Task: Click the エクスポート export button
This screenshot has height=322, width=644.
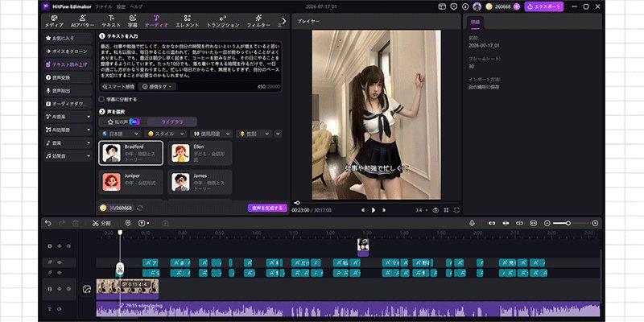Action: [x=544, y=6]
